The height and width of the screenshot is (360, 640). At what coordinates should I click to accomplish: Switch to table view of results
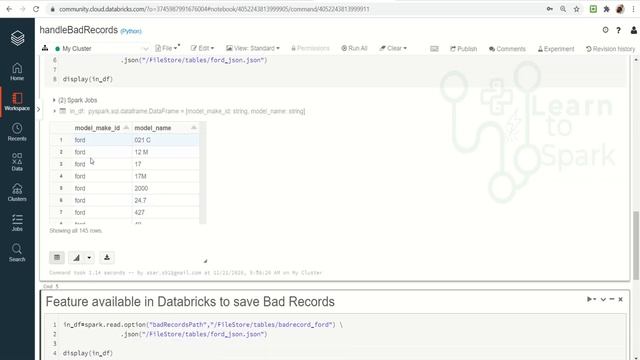(x=57, y=258)
